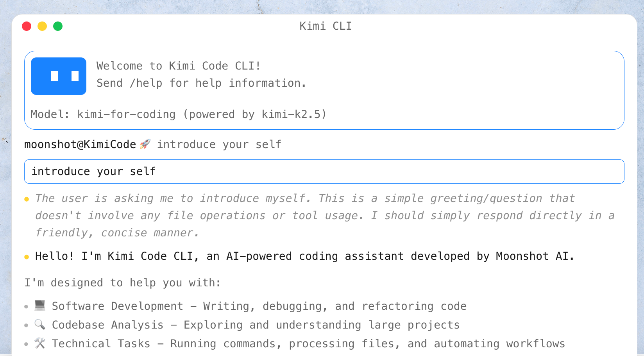Close the Kimi CLI window

click(27, 26)
